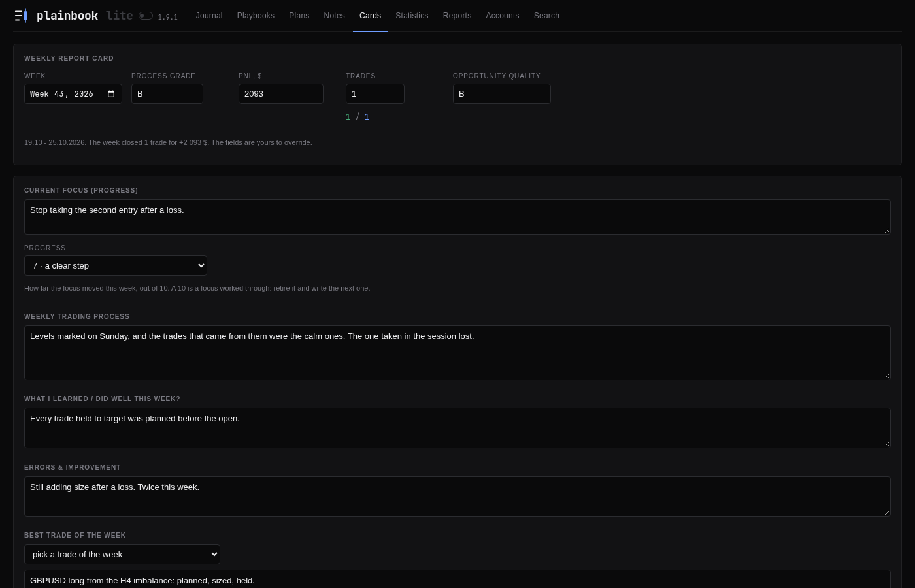
Task: Open the Progress dropdown showing '7 · a clear step'
Action: 116,266
